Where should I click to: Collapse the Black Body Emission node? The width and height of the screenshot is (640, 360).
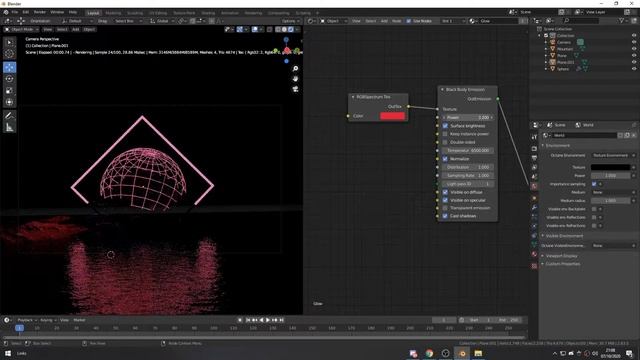[442, 89]
